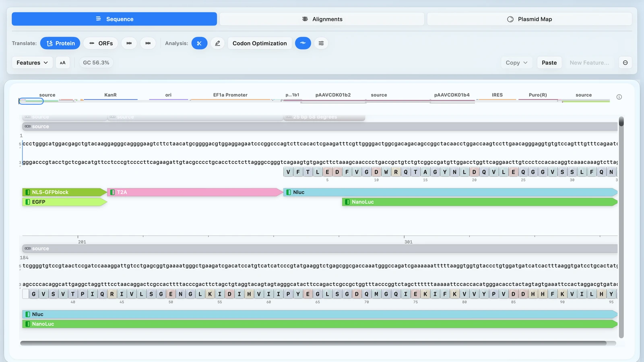Viewport: 644px width, 362px height.
Task: Click the 301 ruler position marker
Action: tap(409, 242)
